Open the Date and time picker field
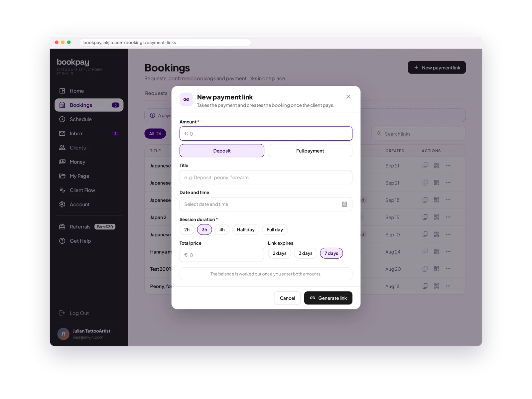Viewport: 532px width, 399px height. 266,204
